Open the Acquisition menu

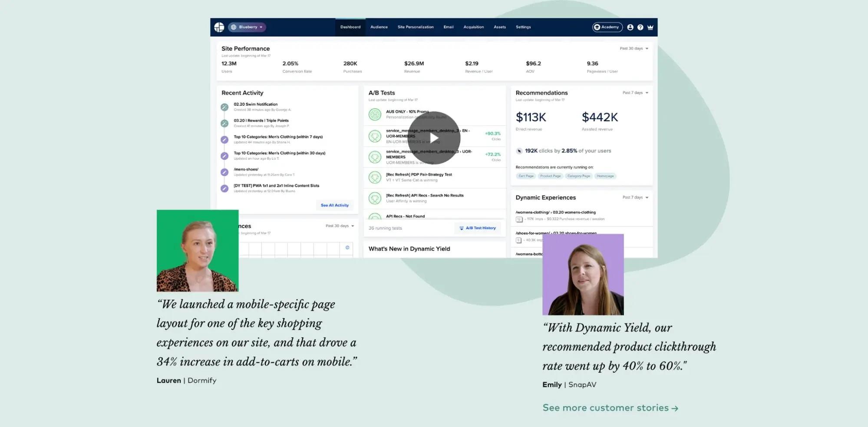[474, 27]
